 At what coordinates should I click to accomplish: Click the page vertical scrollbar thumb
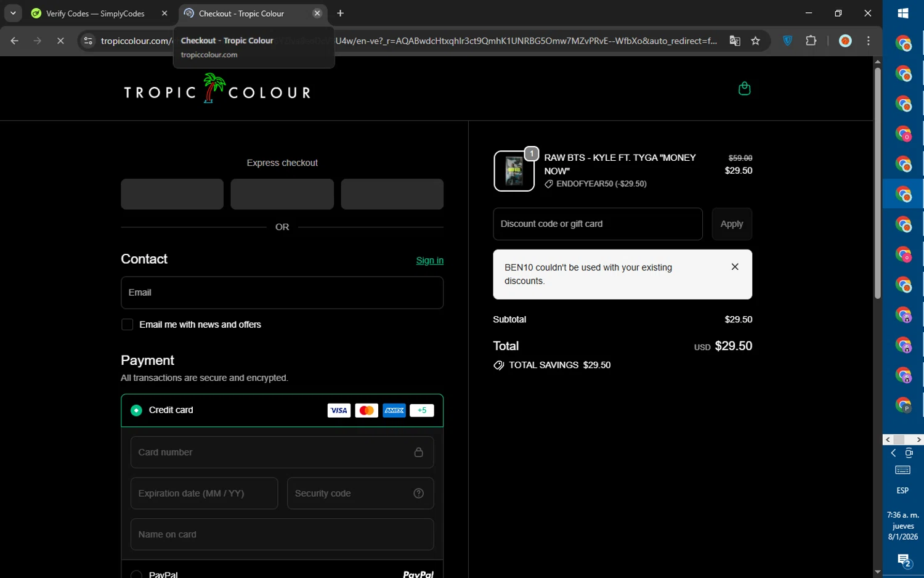pyautogui.click(x=877, y=183)
